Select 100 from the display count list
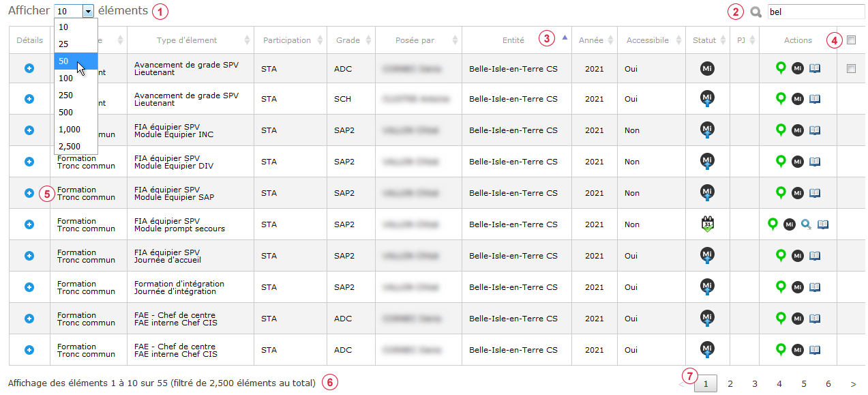This screenshot has width=868, height=395. click(76, 78)
